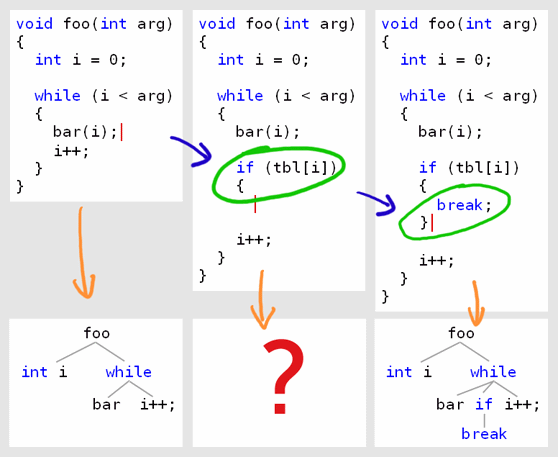Click the large red question mark

click(284, 377)
